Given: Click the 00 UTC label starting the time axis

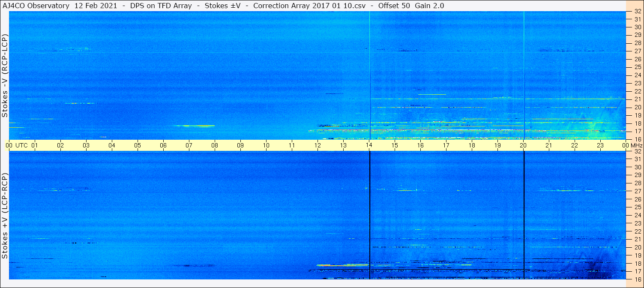Looking at the screenshot, I should point(16,145).
